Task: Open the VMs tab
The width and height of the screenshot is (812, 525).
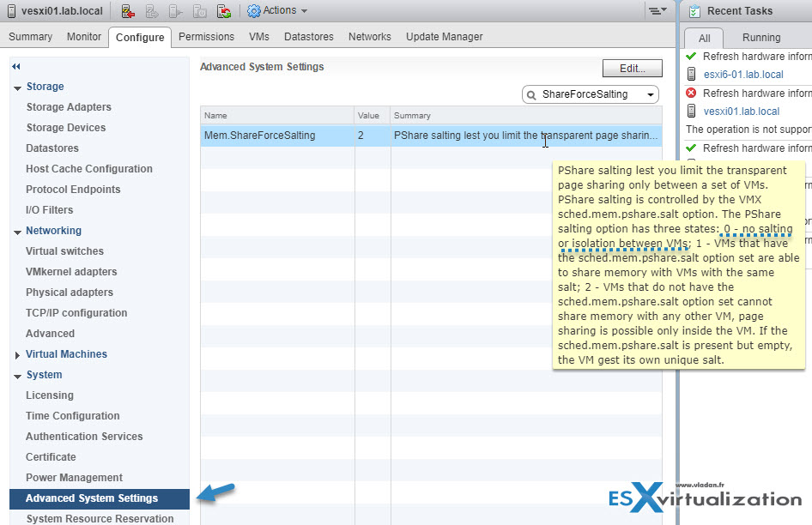Action: click(259, 37)
